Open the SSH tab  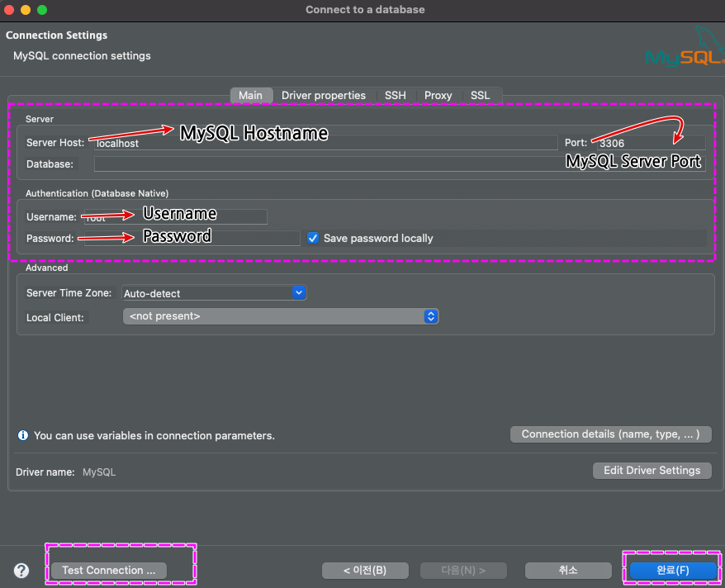pyautogui.click(x=396, y=95)
